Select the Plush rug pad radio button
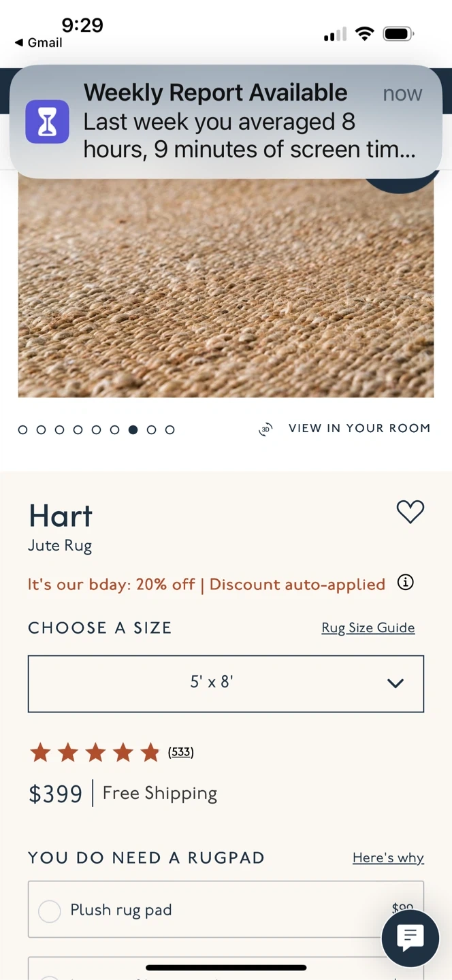Viewport: 452px width, 980px height. 50,911
